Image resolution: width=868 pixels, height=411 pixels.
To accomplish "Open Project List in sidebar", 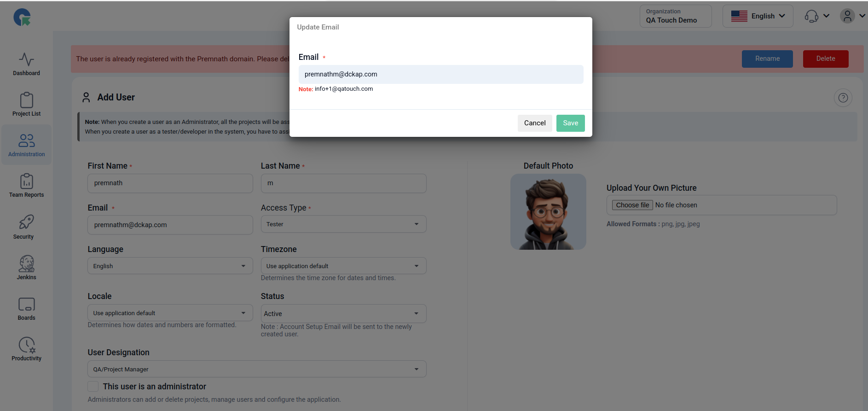I will click(x=26, y=105).
